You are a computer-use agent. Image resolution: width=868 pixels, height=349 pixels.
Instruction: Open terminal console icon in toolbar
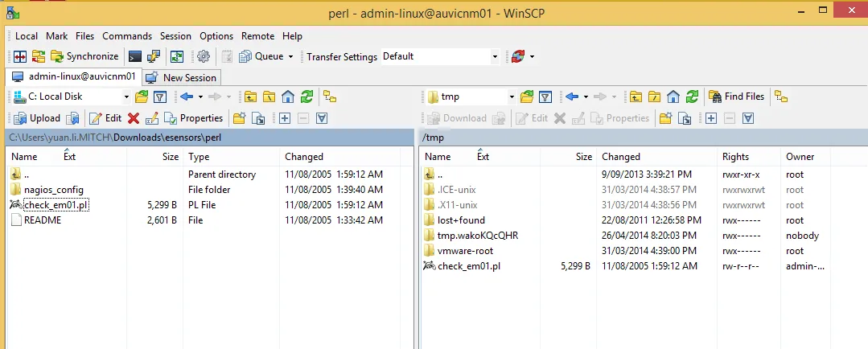(134, 56)
